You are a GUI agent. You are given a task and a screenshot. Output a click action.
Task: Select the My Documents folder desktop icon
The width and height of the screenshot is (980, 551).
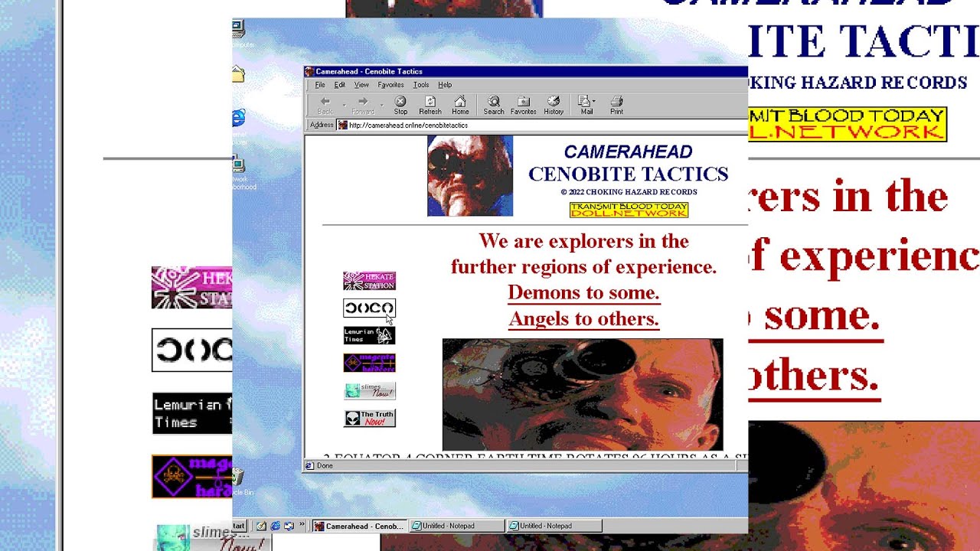pyautogui.click(x=238, y=74)
